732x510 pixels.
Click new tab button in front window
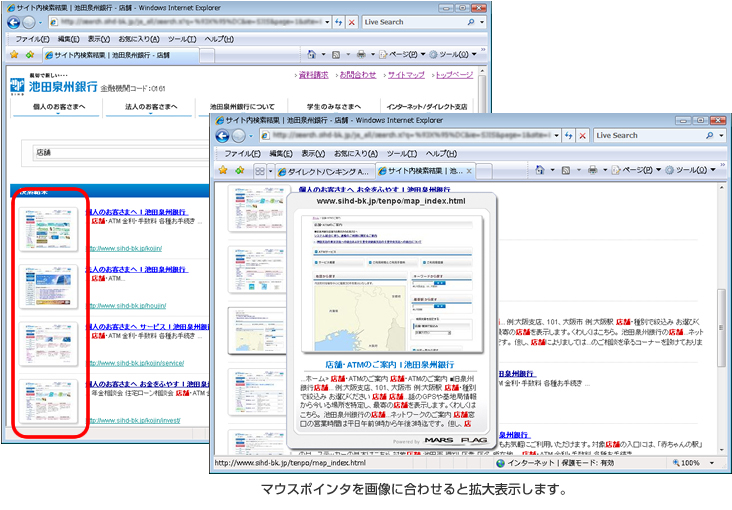[x=484, y=172]
